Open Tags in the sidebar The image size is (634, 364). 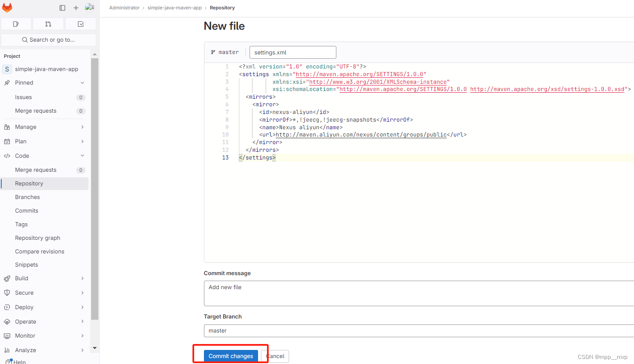click(45, 225)
